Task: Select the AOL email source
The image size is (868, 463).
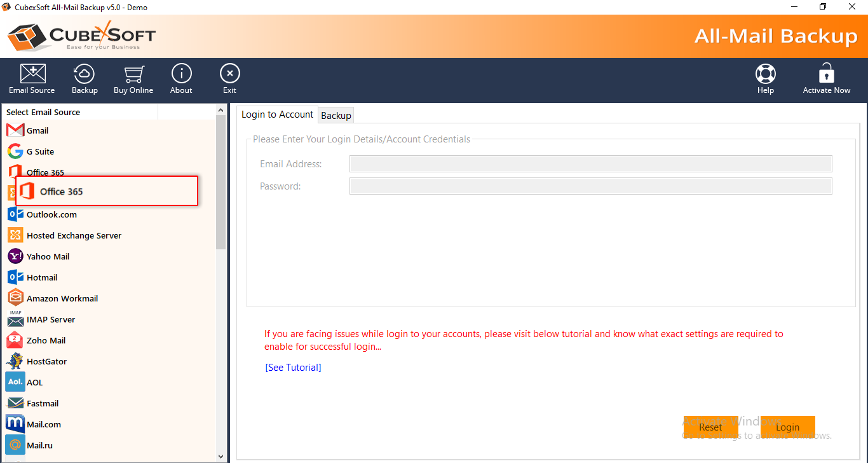Action: (x=34, y=382)
